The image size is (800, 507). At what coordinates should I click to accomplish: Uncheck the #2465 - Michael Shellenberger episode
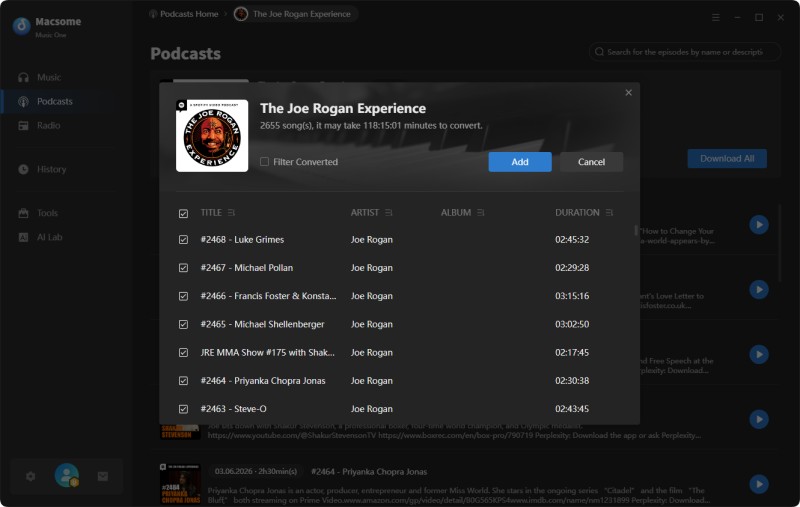(183, 324)
